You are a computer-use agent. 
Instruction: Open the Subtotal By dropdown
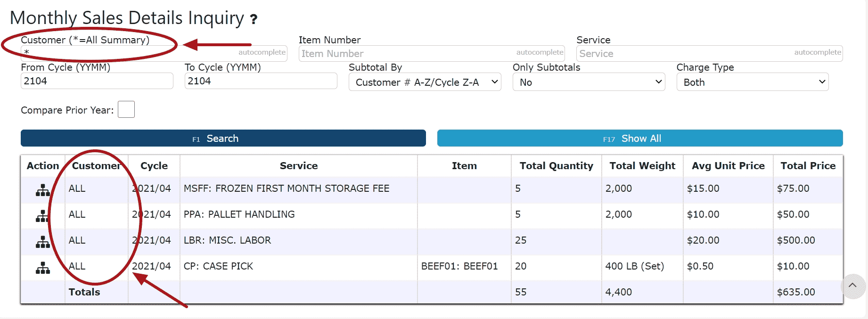[425, 82]
